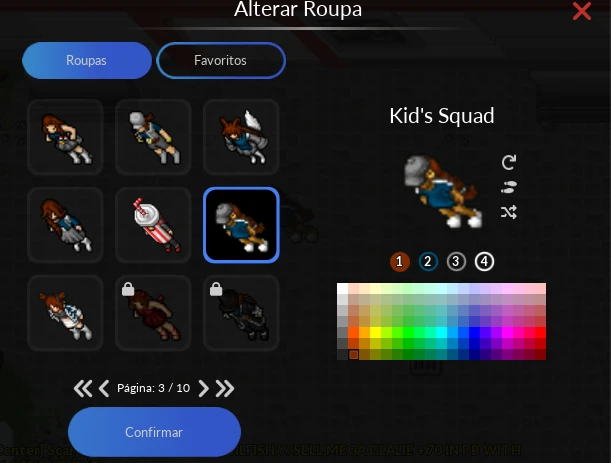Jump to the first outfit page
This screenshot has width=611, height=463.
click(83, 388)
